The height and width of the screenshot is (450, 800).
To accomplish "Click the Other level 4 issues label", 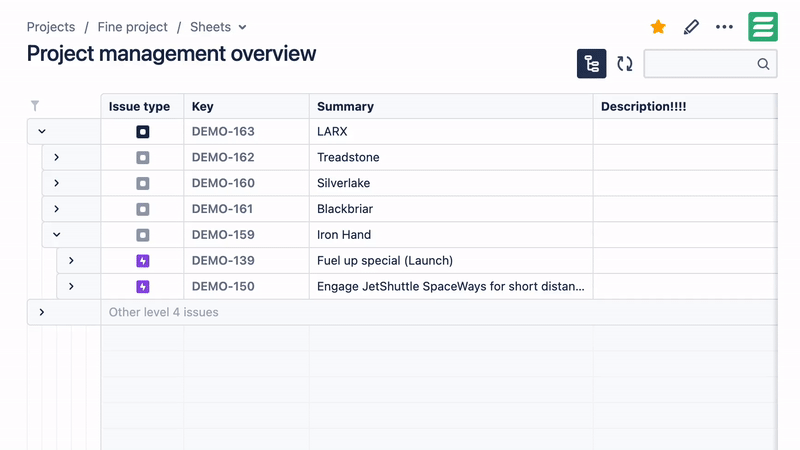I will (x=163, y=312).
